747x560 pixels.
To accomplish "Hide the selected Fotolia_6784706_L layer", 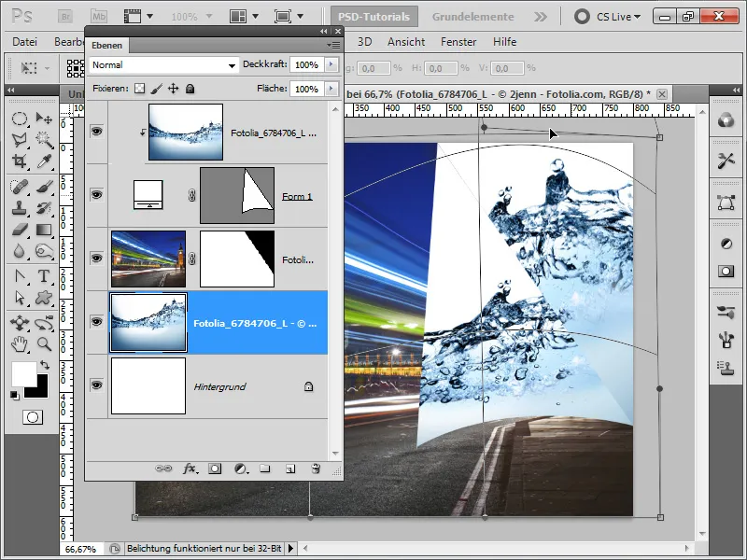I will [x=97, y=321].
